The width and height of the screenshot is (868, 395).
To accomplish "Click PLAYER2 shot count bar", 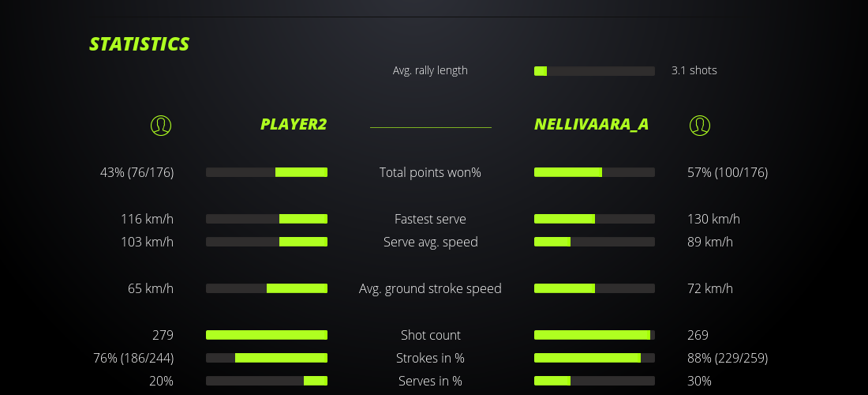I will tap(267, 335).
